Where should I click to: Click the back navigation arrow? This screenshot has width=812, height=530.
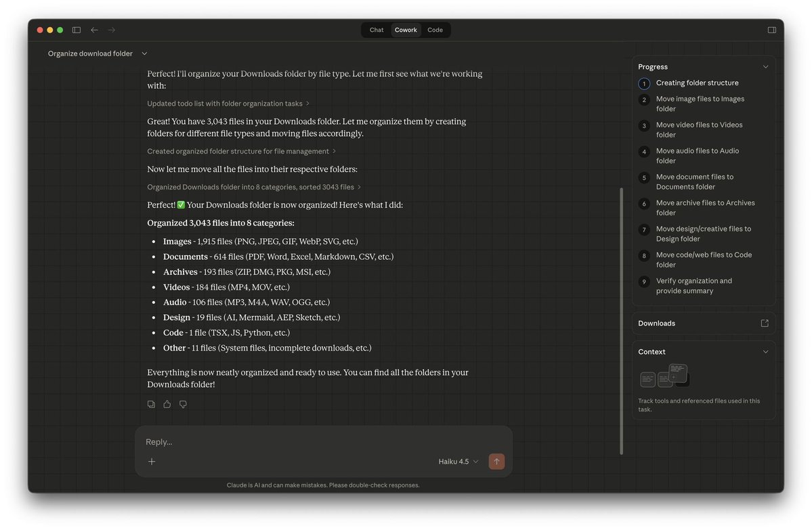click(94, 30)
